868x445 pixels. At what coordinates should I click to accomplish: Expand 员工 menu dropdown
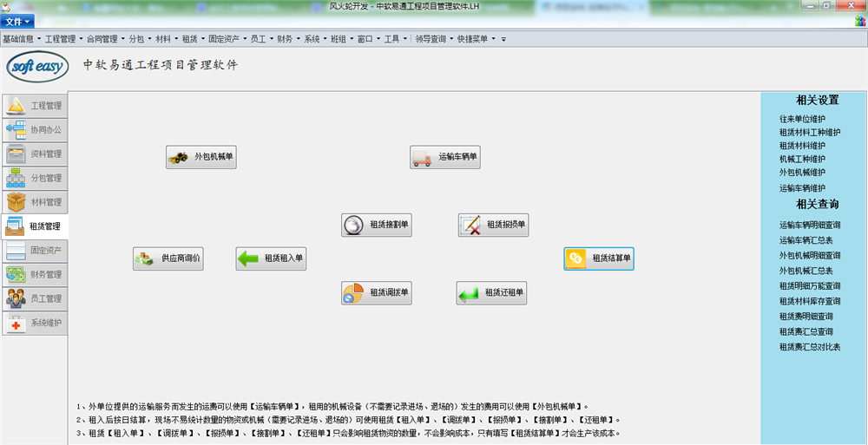click(262, 39)
